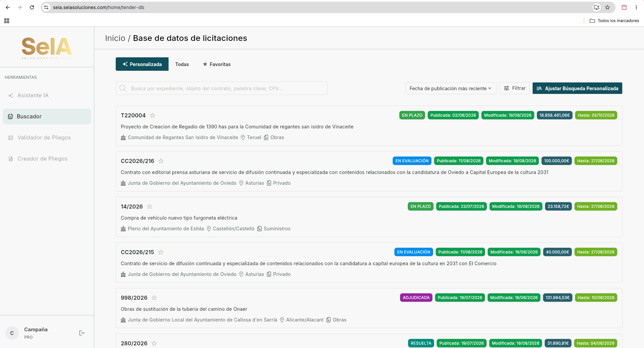This screenshot has height=348, width=644.
Task: Click the Campaña user avatar
Action: [x=12, y=333]
